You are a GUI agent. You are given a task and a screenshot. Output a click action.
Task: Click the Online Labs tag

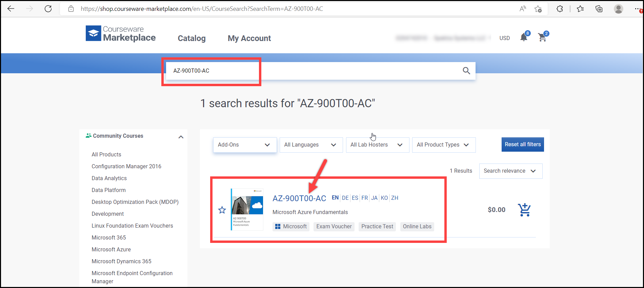(417, 227)
